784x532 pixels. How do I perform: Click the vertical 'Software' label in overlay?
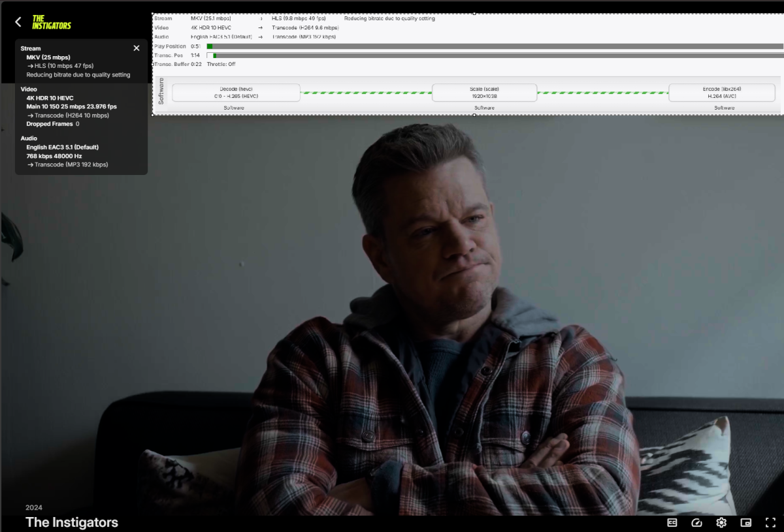click(161, 91)
